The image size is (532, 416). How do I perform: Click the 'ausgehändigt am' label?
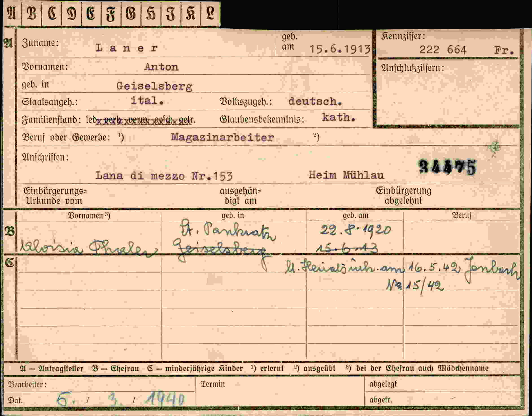[x=240, y=196]
